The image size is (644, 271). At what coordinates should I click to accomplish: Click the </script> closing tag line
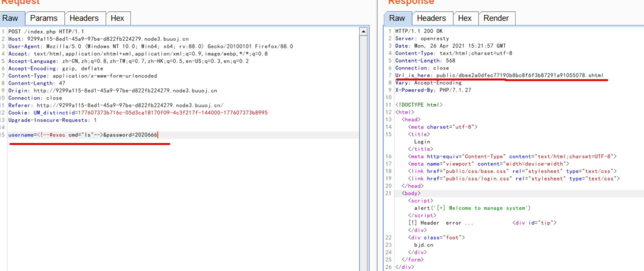422,215
